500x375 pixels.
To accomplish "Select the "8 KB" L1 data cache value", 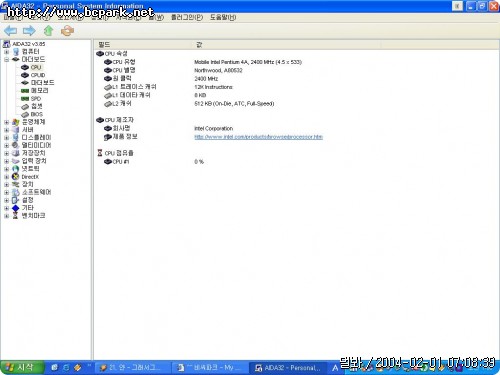I will (x=200, y=95).
